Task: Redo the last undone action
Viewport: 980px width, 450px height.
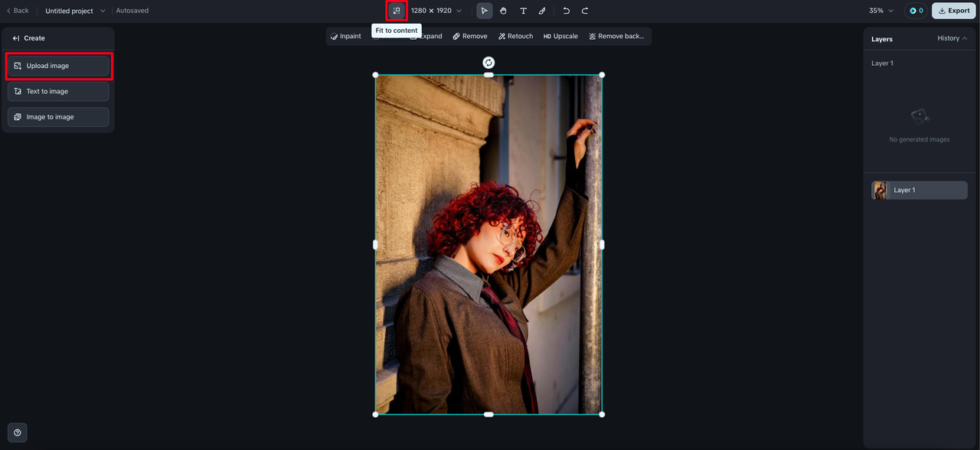Action: coord(585,11)
